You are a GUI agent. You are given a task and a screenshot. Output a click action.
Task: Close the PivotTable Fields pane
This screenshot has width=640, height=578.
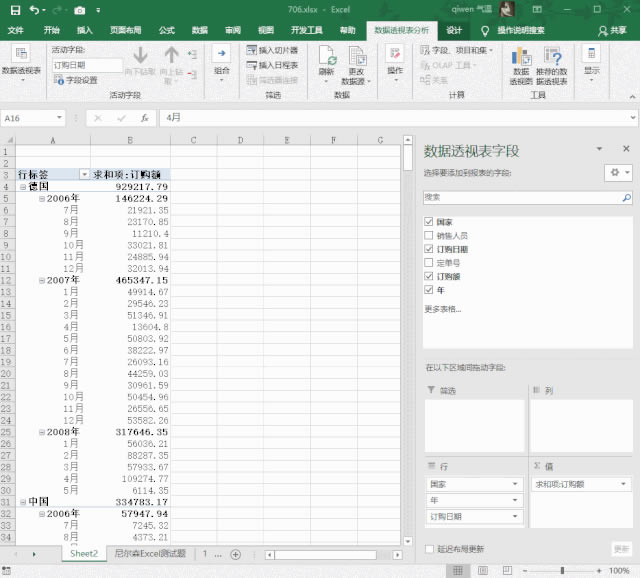pyautogui.click(x=627, y=149)
